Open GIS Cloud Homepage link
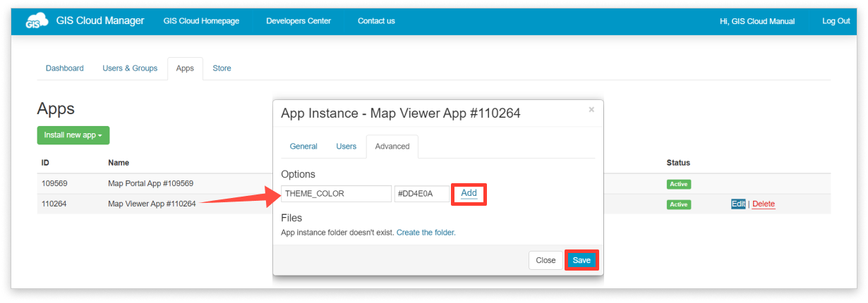 pos(201,21)
